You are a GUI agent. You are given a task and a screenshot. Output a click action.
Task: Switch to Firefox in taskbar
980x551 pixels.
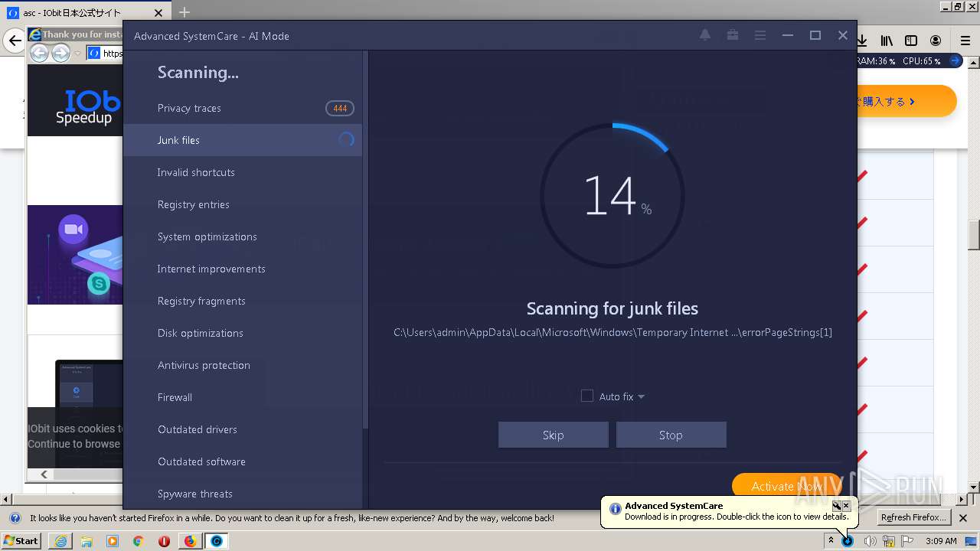(x=190, y=541)
